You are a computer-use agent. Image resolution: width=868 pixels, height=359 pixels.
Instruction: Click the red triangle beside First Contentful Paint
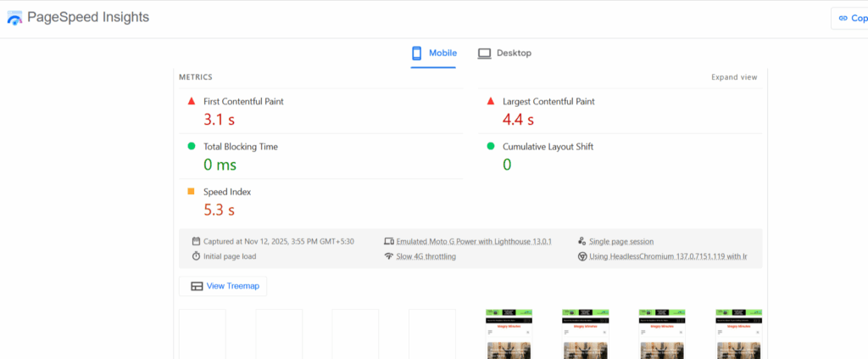(x=192, y=101)
